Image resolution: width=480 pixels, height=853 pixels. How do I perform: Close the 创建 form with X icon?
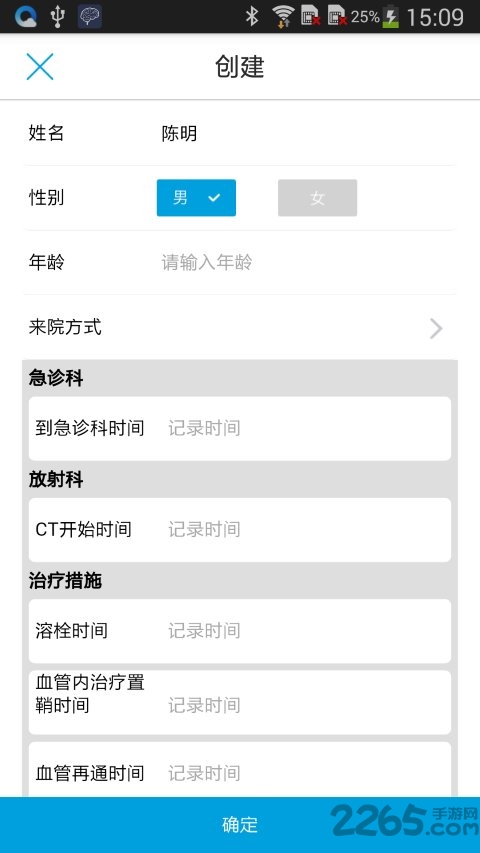pos(40,67)
